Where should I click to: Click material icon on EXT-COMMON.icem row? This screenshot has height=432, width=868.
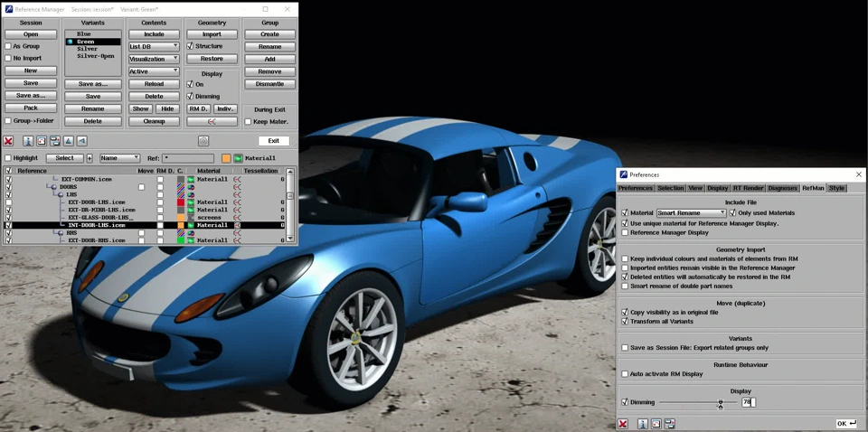click(191, 179)
